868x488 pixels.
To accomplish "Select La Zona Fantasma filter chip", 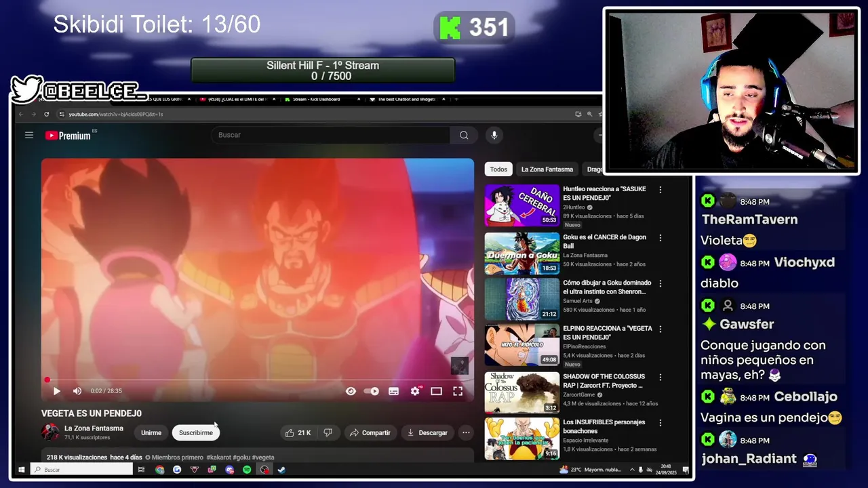I will point(547,169).
